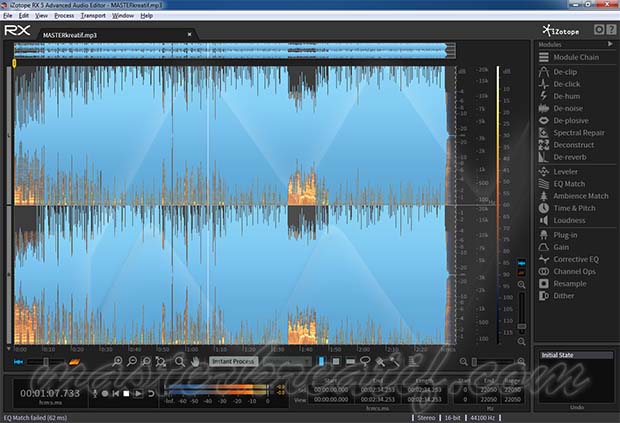Open the File menu
This screenshot has height=423, width=620.
8,16
